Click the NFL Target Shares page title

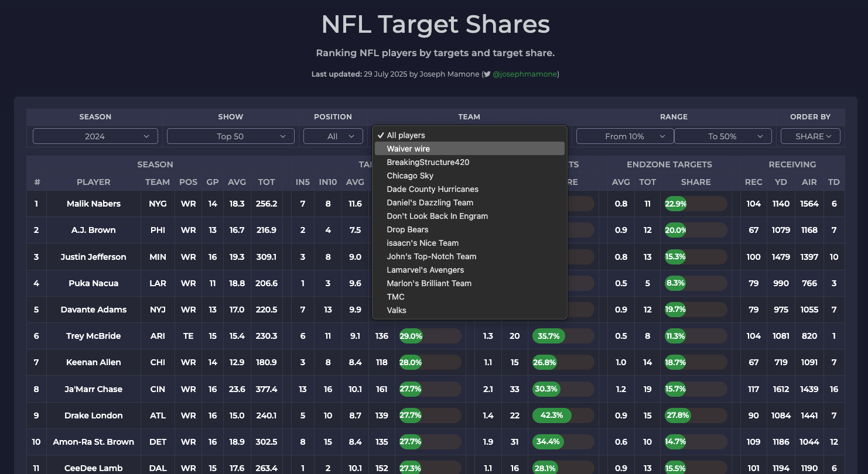pos(435,25)
